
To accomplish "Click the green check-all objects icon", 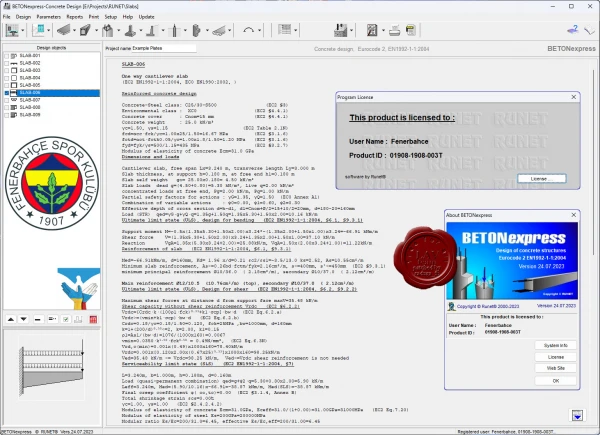I will (66, 319).
